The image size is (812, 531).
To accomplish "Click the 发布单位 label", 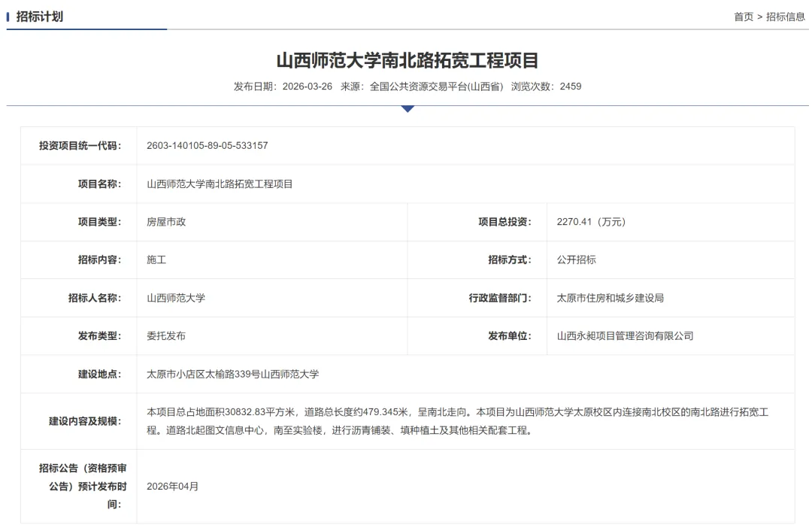I will tap(510, 335).
